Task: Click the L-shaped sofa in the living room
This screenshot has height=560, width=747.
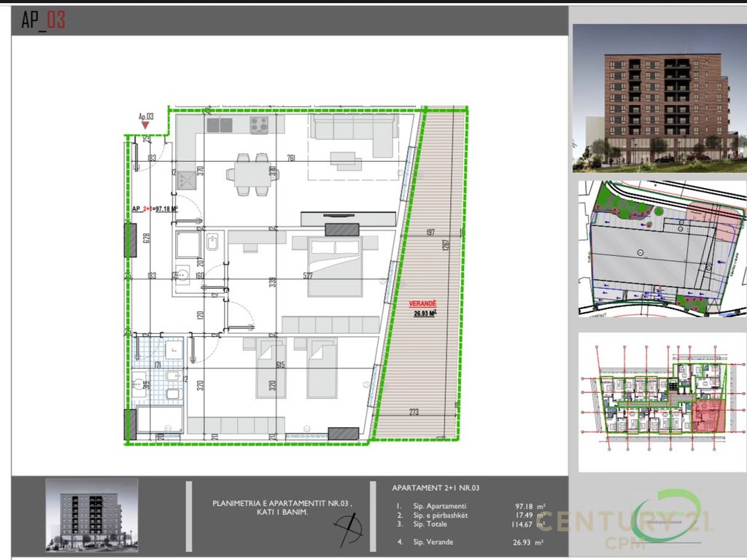Action: point(354,135)
